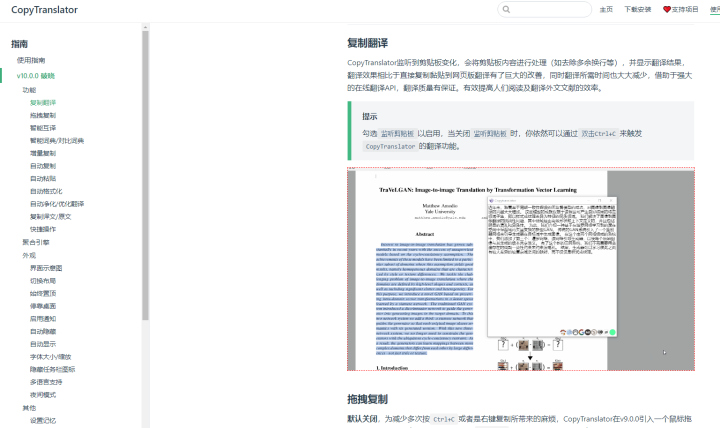The height and width of the screenshot is (428, 720).
Task: Select v10.0.0 破晓 sidebar entry
Action: pos(36,76)
